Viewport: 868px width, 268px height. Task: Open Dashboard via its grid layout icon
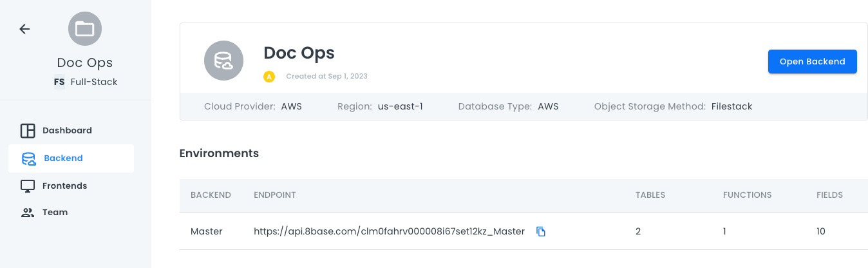pos(28,131)
